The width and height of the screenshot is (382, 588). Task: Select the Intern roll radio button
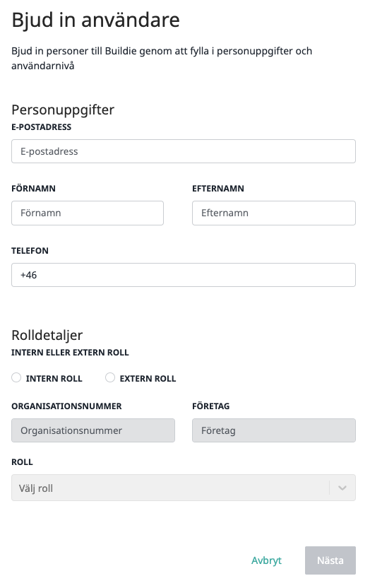16,377
